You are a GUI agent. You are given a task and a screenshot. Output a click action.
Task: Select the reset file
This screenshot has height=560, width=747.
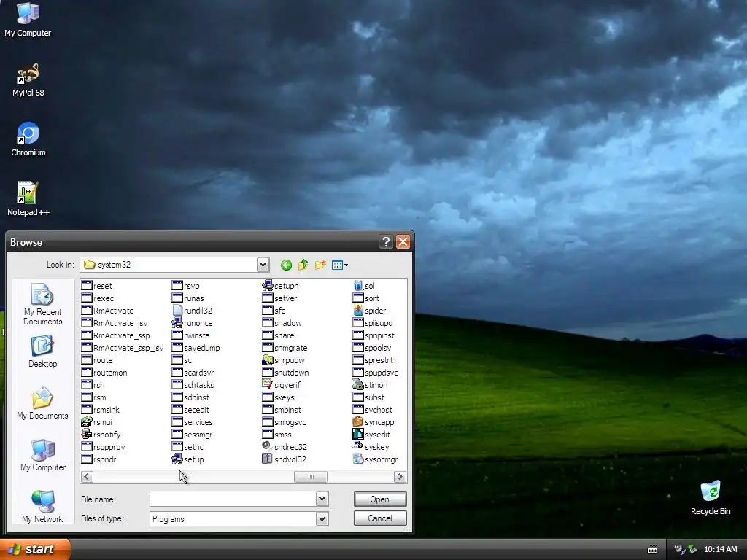[97, 286]
